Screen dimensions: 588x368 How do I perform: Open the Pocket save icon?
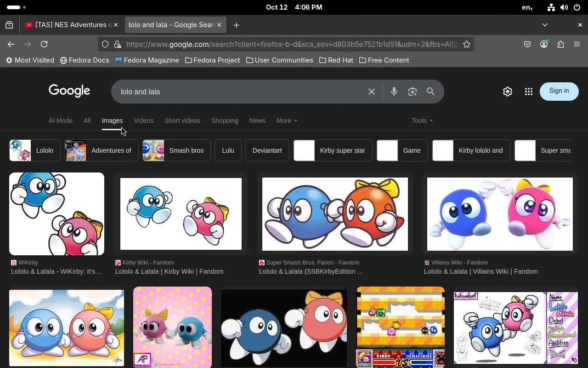point(527,44)
